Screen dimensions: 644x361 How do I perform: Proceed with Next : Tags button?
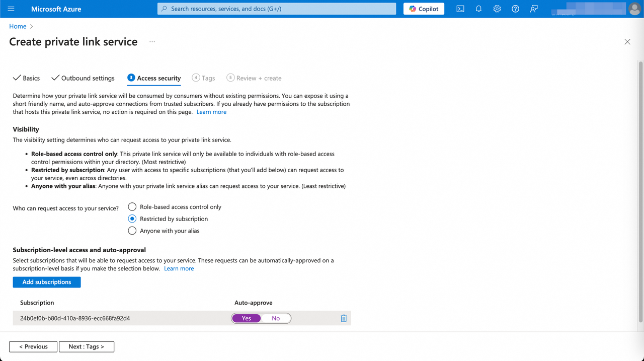coord(87,346)
